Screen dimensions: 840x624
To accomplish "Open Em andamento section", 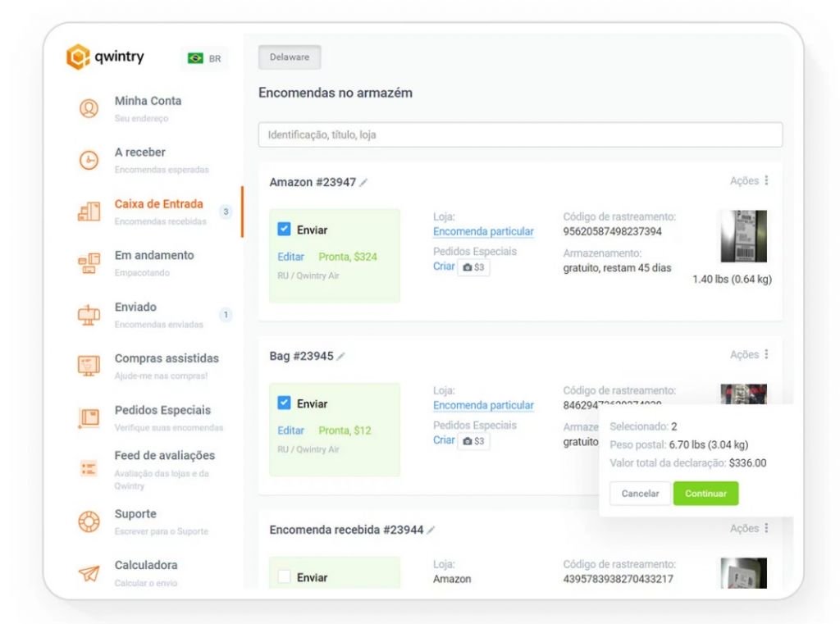I will tap(154, 263).
